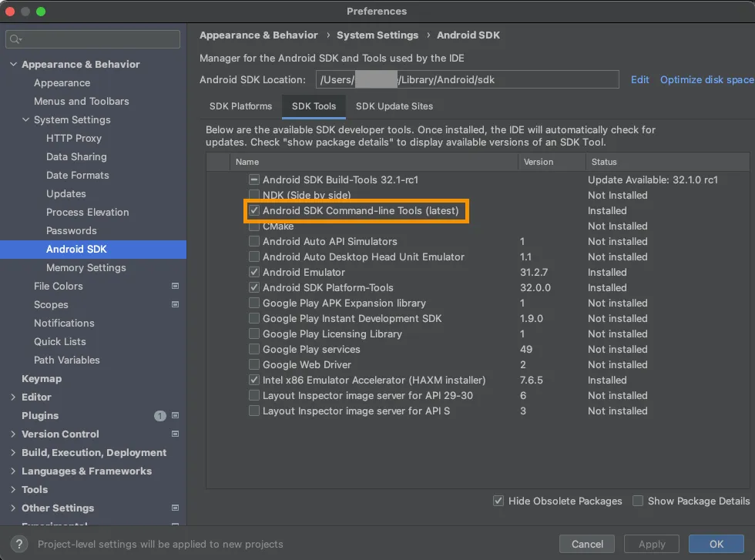Screen dimensions: 755x560
Task: Expand the Other Settings section
Action: tap(14, 508)
